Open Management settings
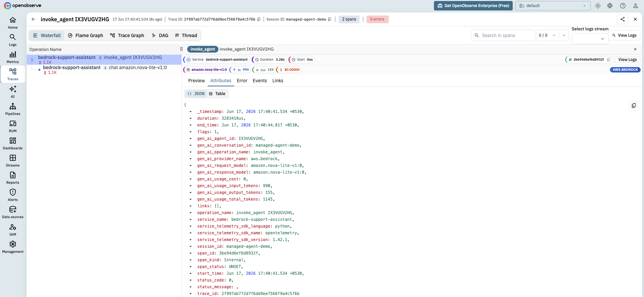 13,247
